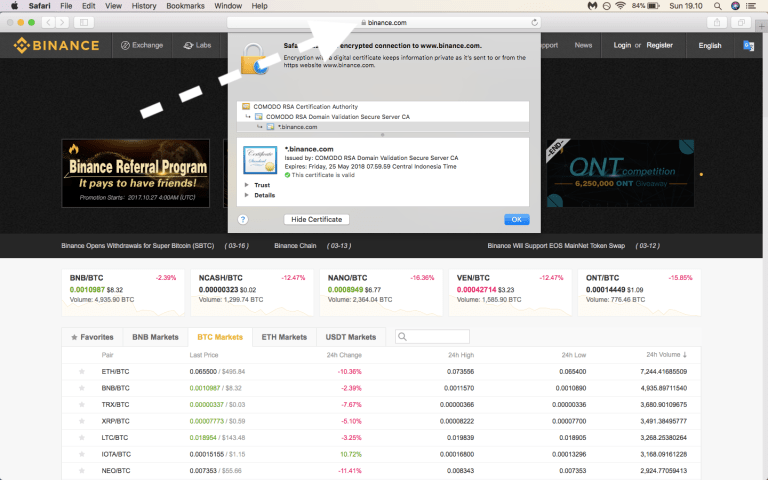Open the ONT/BTC ticker card
Screen dimensions: 768x480
point(639,292)
